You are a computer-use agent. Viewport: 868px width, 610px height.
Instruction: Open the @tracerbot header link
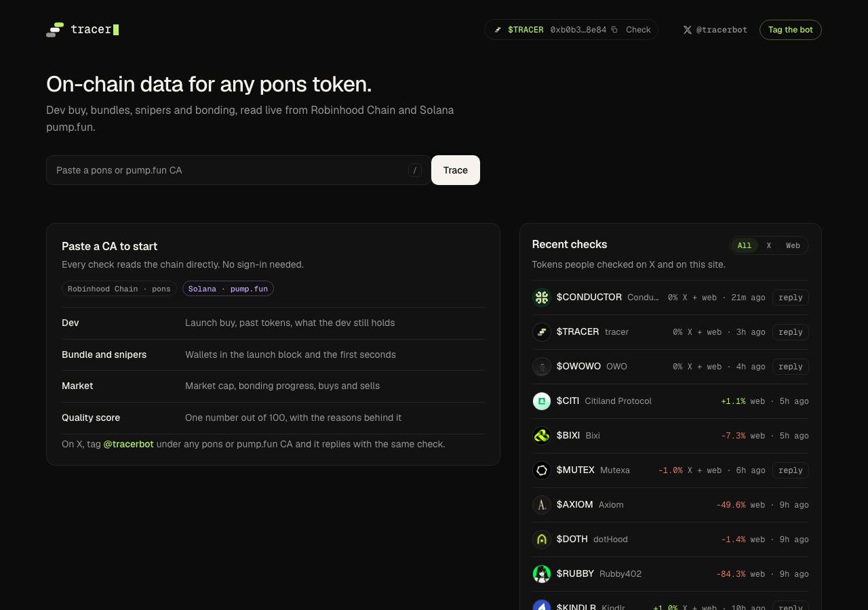[715, 30]
